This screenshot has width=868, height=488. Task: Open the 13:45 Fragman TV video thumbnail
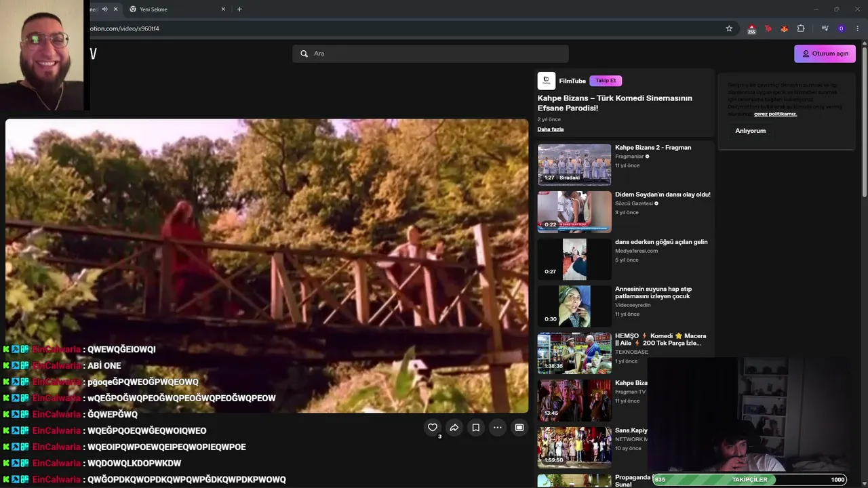click(x=574, y=401)
